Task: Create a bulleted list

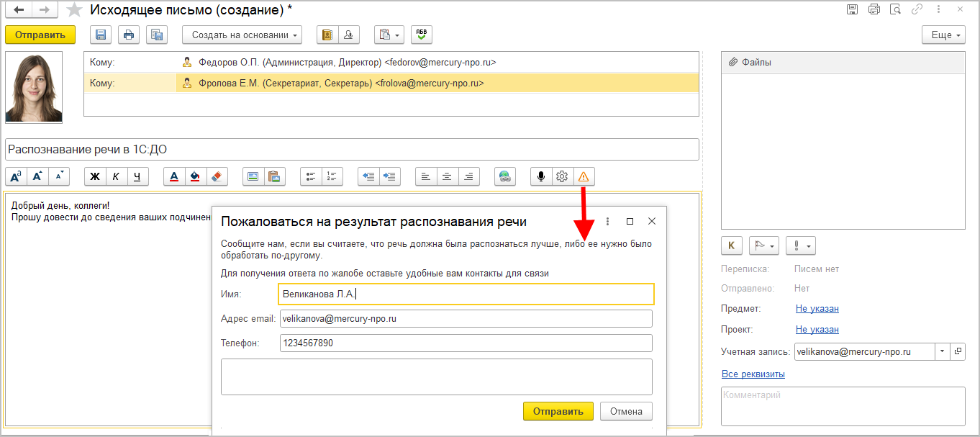Action: (311, 176)
